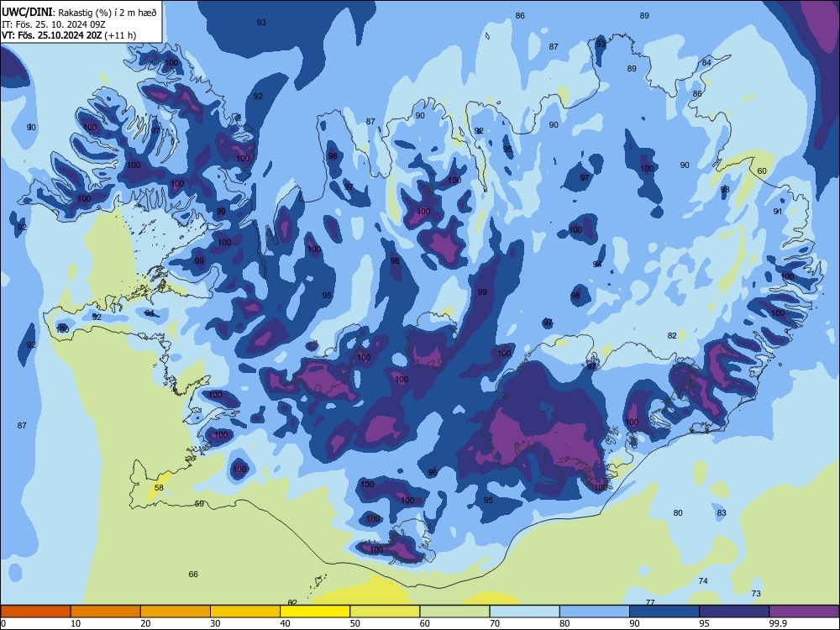Click the '99.9' legend scale label
The width and height of the screenshot is (840, 630).
pyautogui.click(x=778, y=623)
